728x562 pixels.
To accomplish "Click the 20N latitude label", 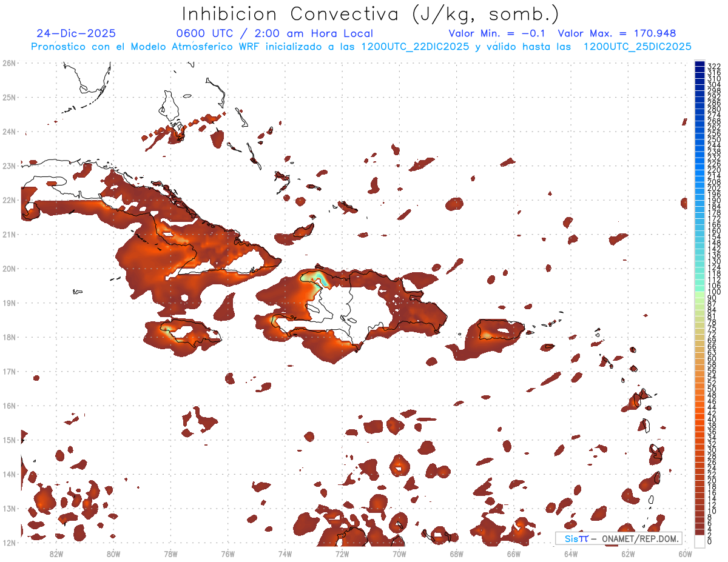I will (x=9, y=268).
